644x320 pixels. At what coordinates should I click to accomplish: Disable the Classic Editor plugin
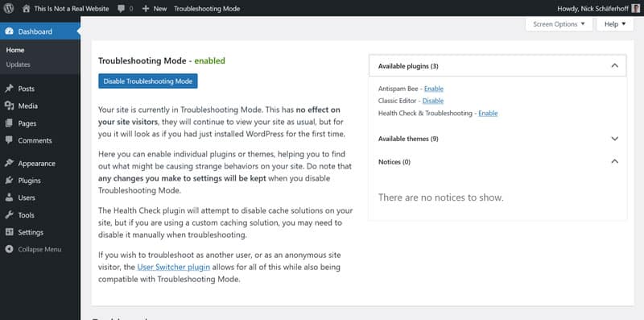coord(433,101)
